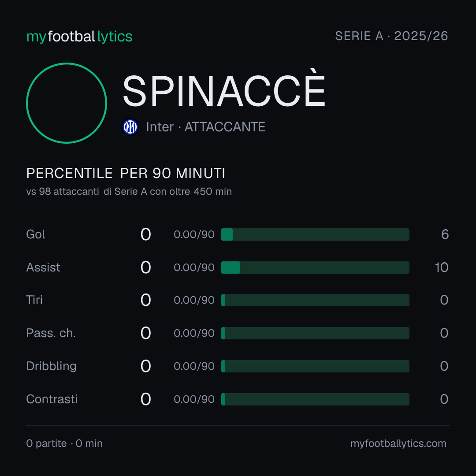
Task: Click the Gol percentile bar
Action: point(315,234)
